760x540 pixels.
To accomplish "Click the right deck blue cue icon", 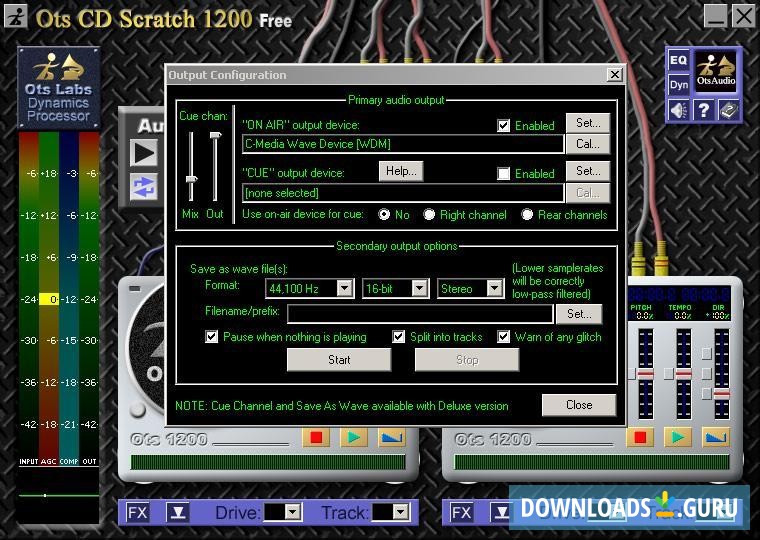I will pos(716,437).
